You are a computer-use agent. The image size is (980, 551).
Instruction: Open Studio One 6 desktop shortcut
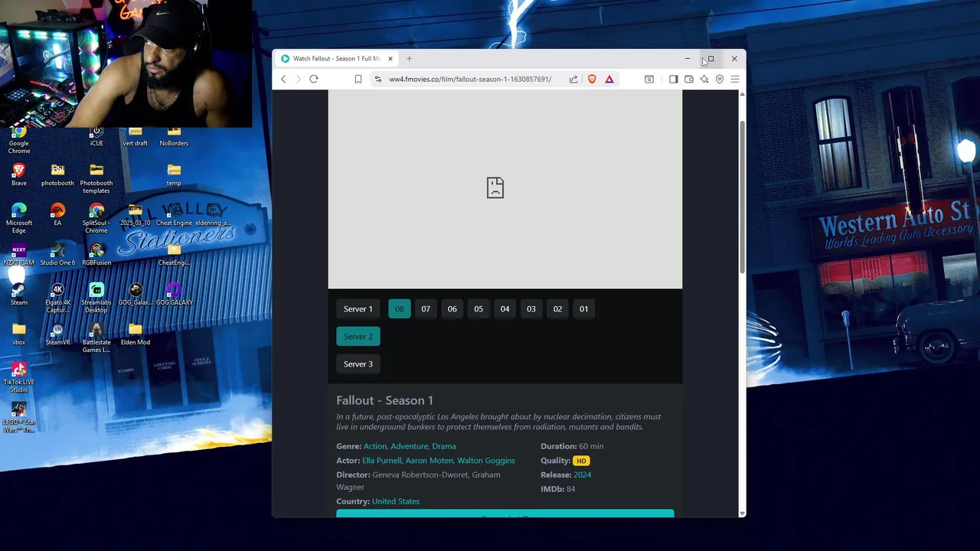click(x=57, y=254)
